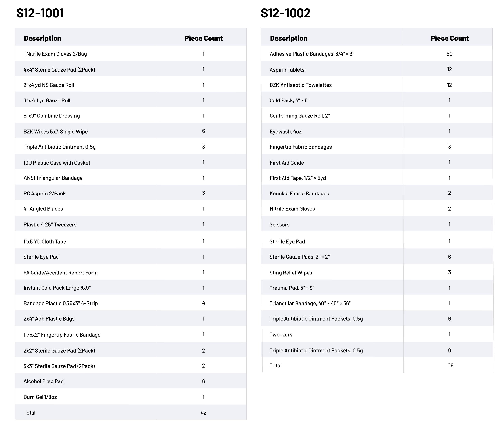Click the S12-1002 table heading
Viewport: 504px width, 441px height.
[x=285, y=13]
